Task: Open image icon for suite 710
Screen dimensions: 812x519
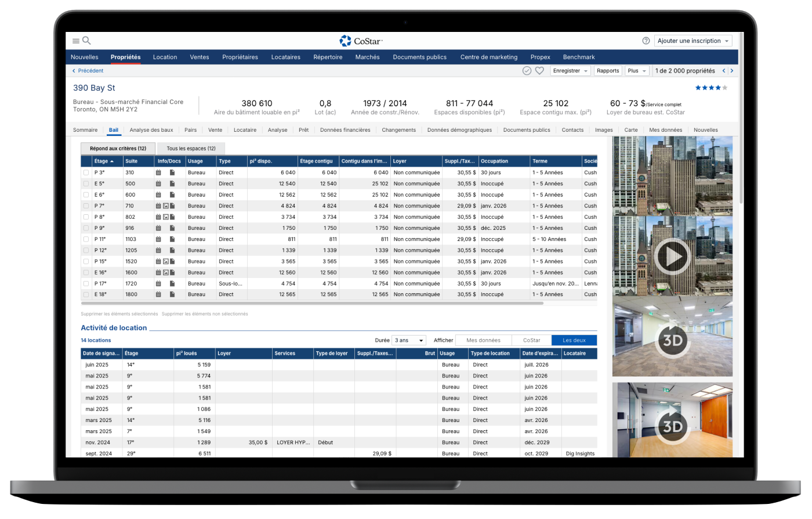Action: point(165,206)
